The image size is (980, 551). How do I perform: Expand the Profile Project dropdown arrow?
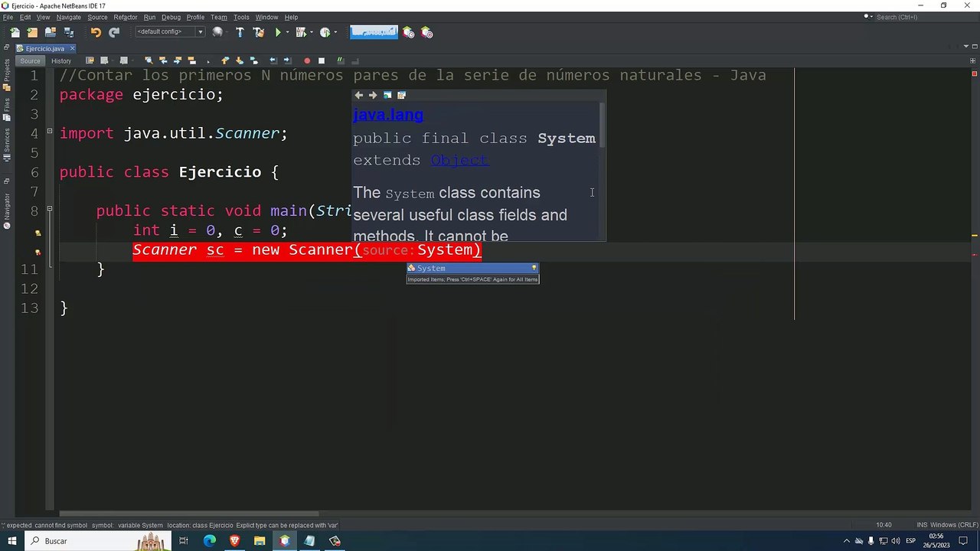point(336,32)
